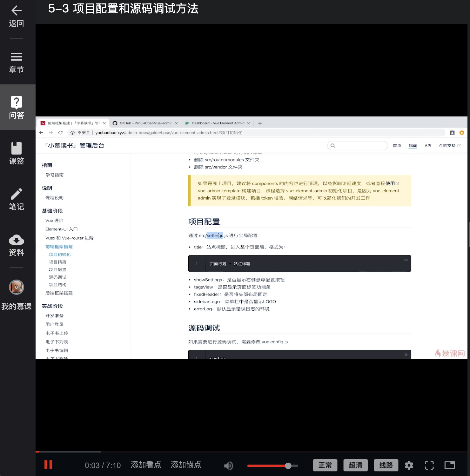Screen dimensions: 470x476
Task: Go to 项目精简 subsection
Action: [57, 262]
